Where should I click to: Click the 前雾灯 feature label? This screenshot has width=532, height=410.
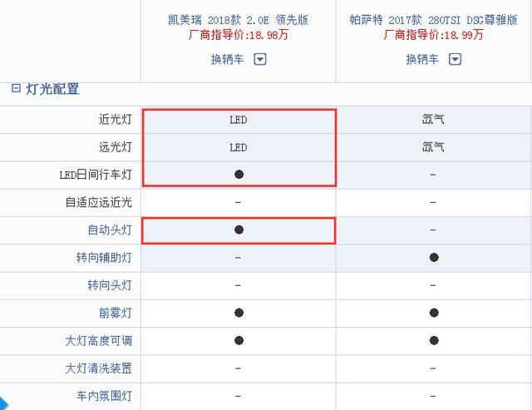115,313
